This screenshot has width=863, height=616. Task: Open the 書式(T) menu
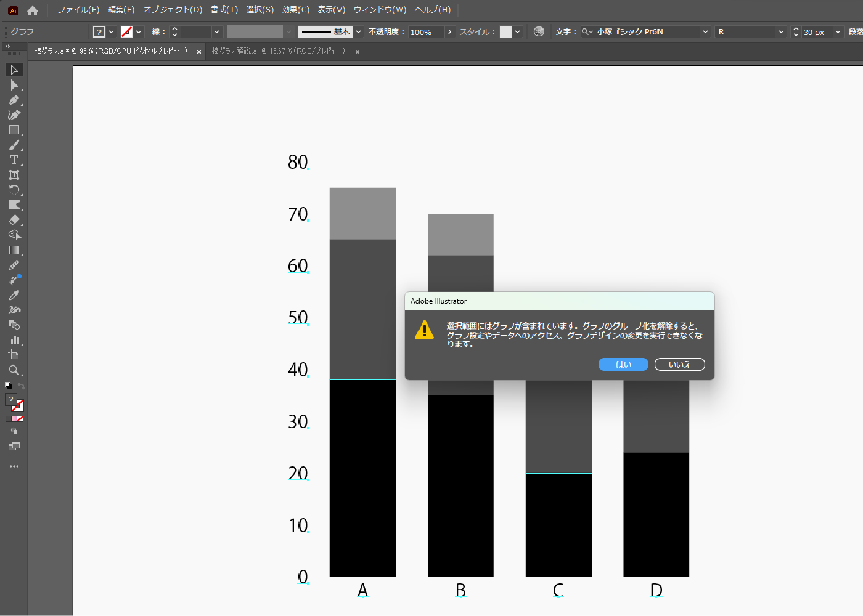pyautogui.click(x=224, y=10)
